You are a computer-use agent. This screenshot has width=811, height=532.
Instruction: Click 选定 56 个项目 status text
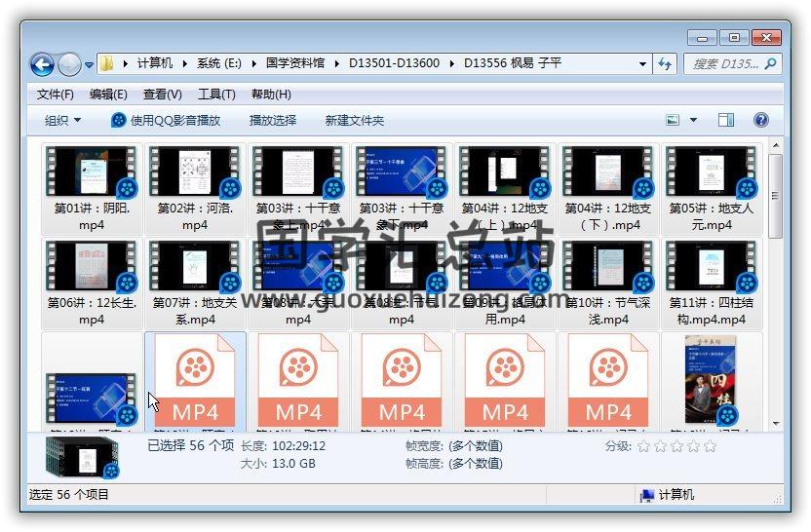pos(69,495)
